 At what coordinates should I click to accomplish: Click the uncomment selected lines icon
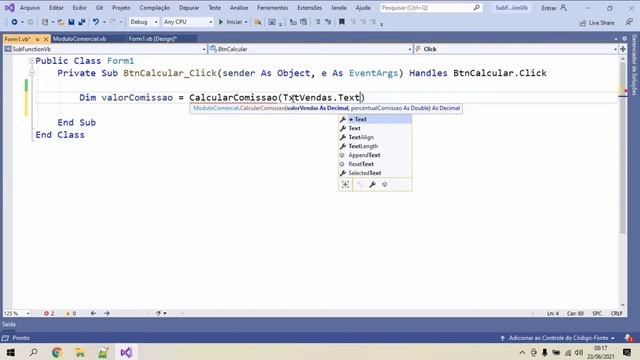(x=328, y=22)
